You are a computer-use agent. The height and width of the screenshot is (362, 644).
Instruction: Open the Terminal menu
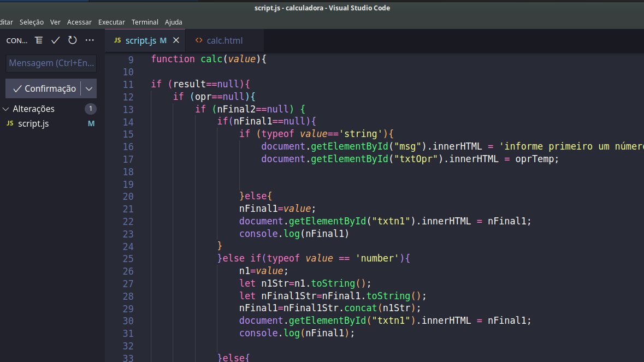[x=144, y=22]
